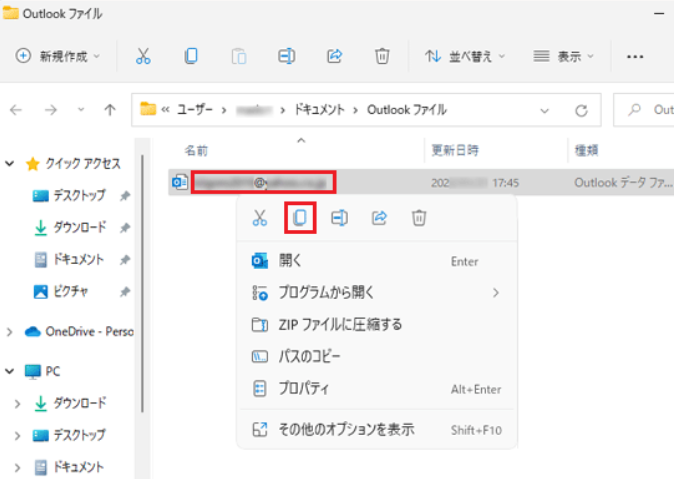The width and height of the screenshot is (674, 479).
Task: Click the Cut icon in the top toolbar
Action: pyautogui.click(x=143, y=56)
